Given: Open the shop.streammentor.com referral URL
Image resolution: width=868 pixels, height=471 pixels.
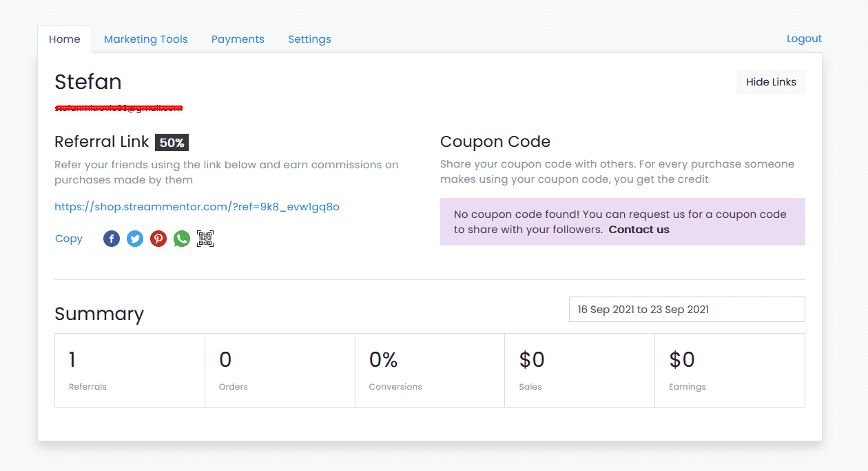Looking at the screenshot, I should coord(197,207).
